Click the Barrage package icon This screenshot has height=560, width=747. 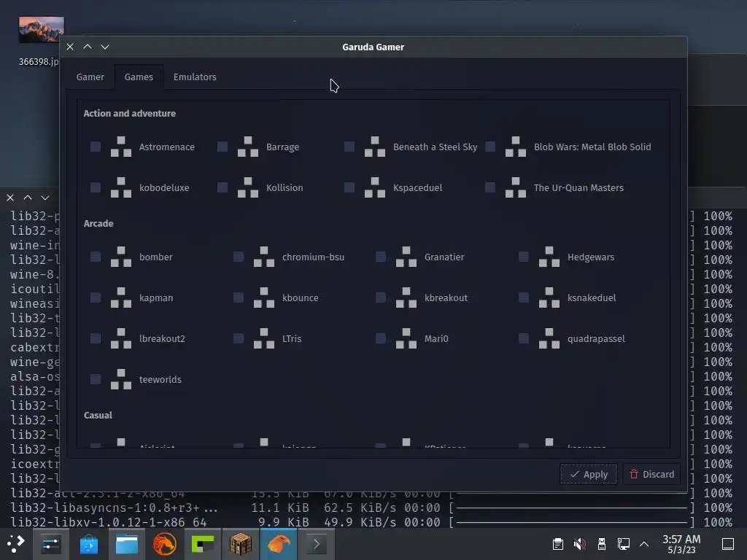pos(248,147)
